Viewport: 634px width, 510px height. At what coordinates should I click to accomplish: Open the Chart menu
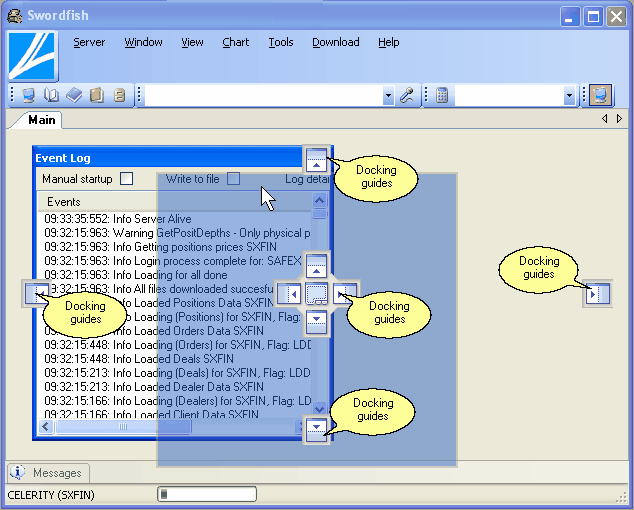236,42
